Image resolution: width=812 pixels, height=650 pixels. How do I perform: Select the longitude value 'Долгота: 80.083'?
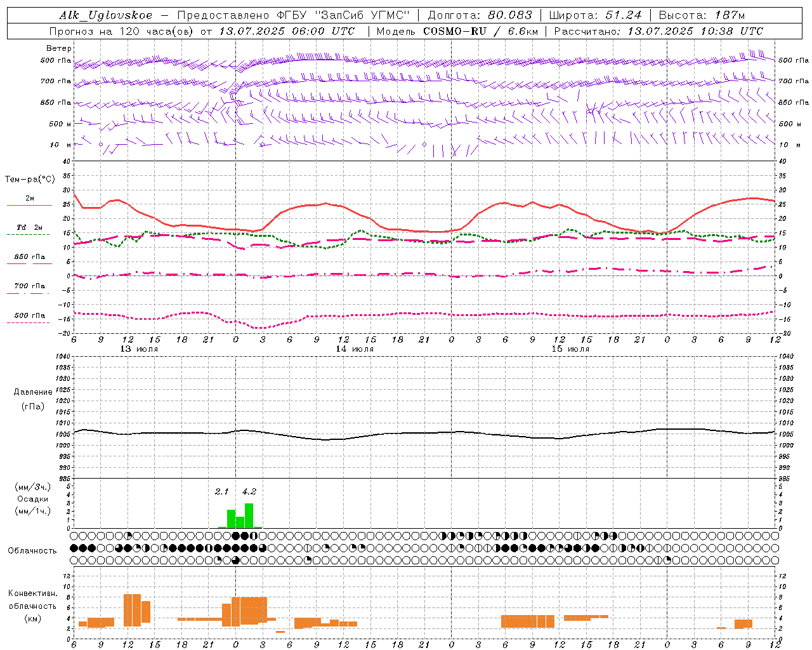tap(479, 15)
